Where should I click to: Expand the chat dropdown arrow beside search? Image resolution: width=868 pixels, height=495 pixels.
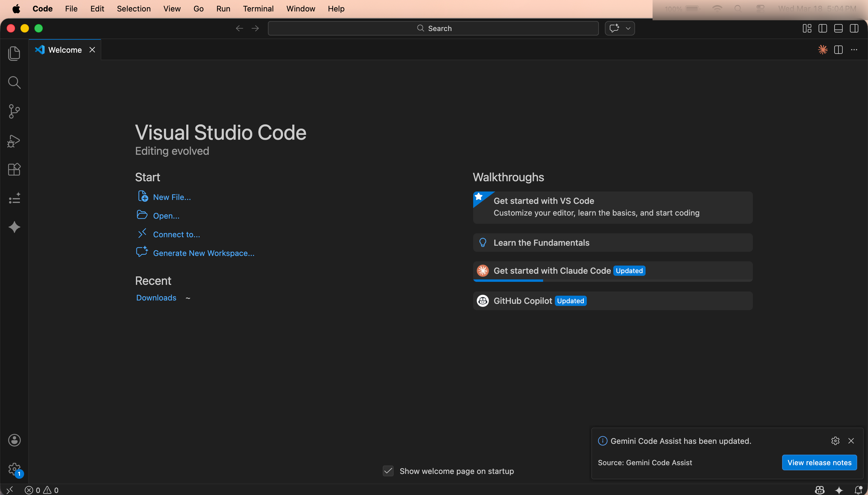point(628,29)
